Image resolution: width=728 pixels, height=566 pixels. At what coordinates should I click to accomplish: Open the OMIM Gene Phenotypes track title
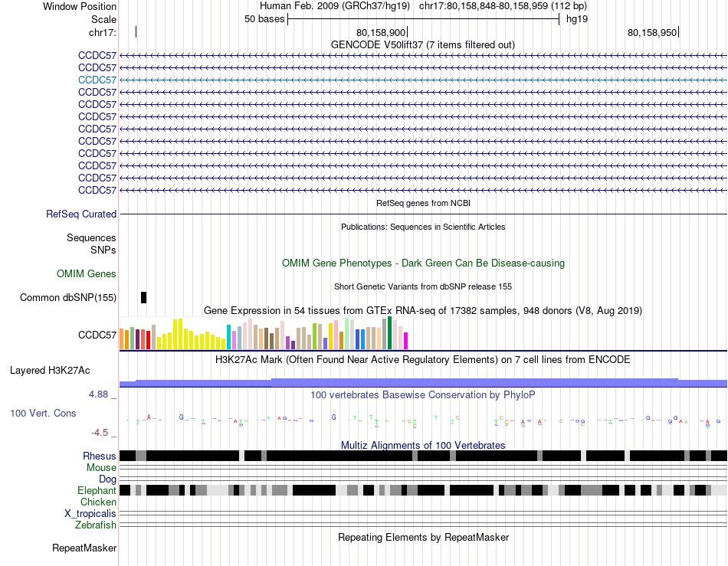pyautogui.click(x=423, y=263)
